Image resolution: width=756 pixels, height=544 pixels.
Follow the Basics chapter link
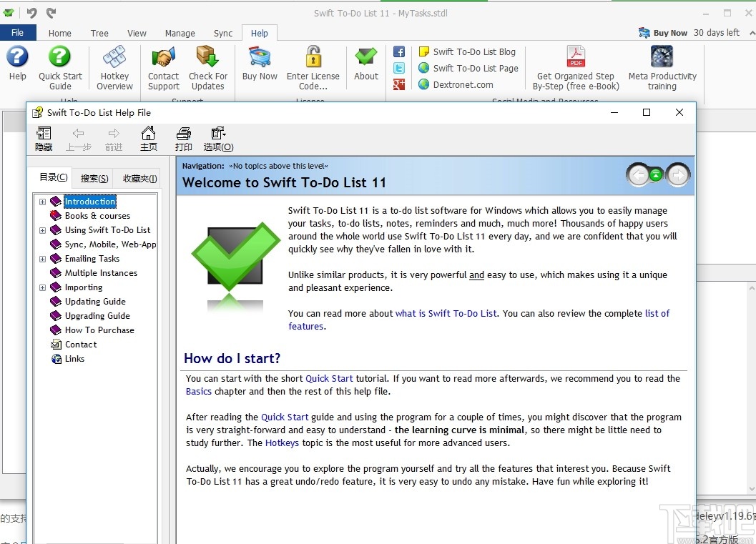199,391
